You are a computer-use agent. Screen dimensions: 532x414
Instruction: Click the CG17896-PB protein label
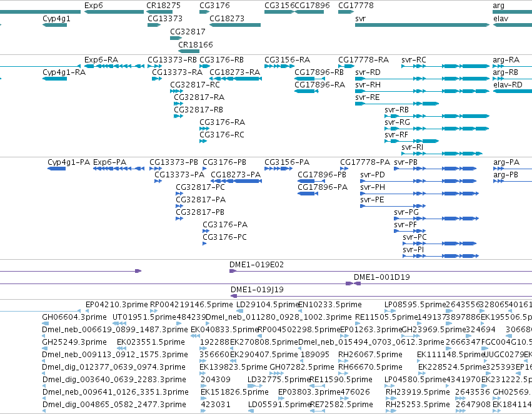[x=322, y=174]
